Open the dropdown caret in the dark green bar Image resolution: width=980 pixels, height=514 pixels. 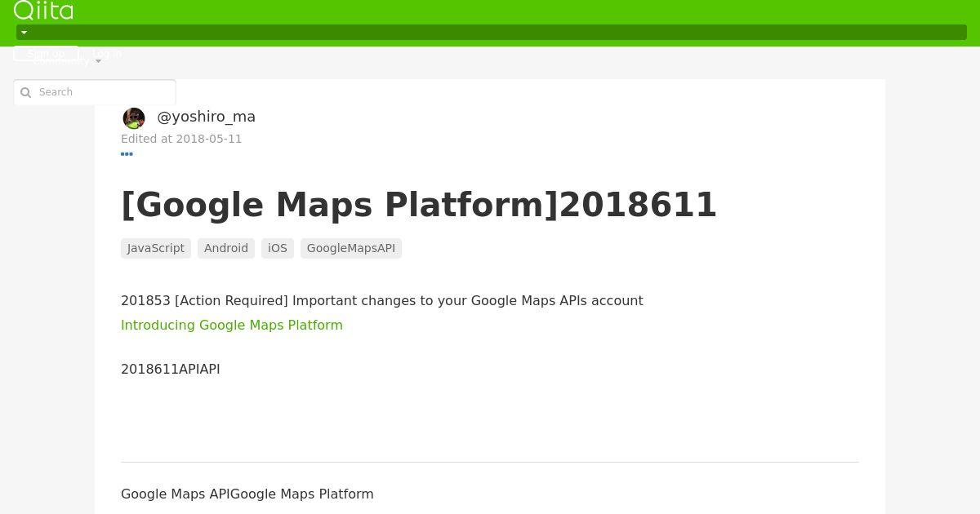(x=24, y=33)
